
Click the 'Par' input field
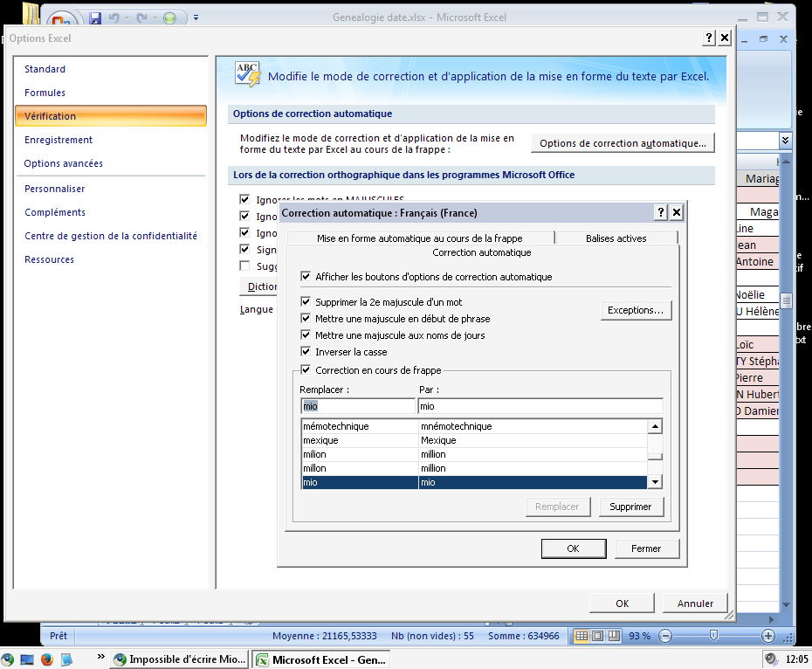[x=540, y=406]
